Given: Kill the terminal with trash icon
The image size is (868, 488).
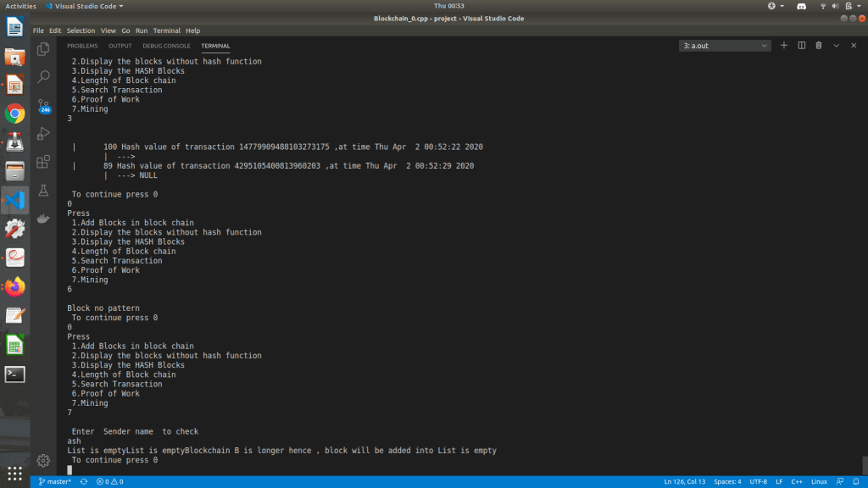Looking at the screenshot, I should (819, 46).
